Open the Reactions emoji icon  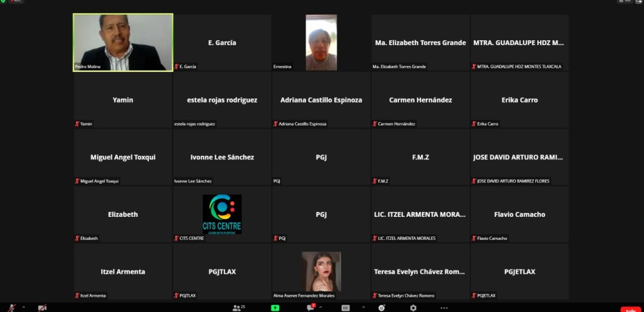[382, 308]
